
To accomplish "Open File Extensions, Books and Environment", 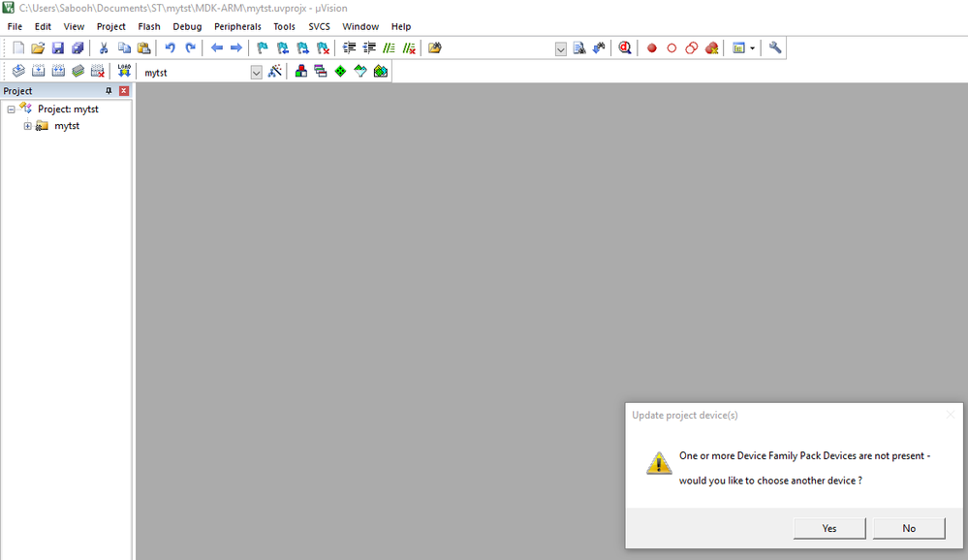I will (300, 72).
